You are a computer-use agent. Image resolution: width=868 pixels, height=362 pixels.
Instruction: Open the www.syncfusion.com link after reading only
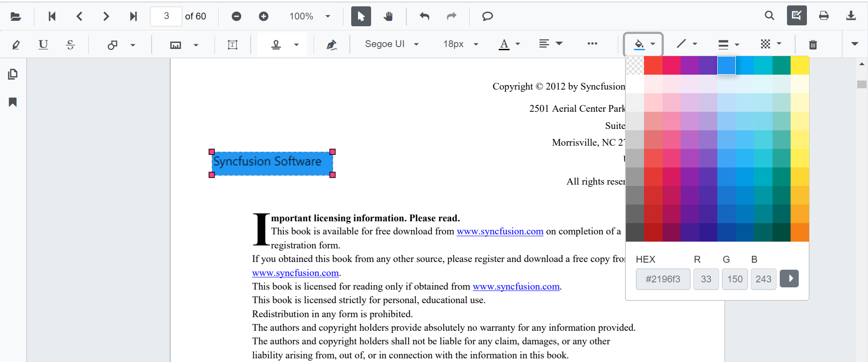pyautogui.click(x=516, y=286)
